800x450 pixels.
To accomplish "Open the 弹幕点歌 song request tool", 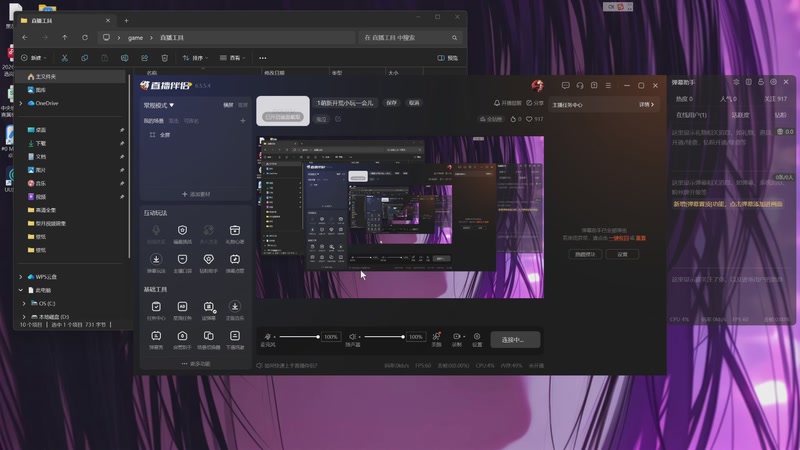I will pyautogui.click(x=235, y=263).
